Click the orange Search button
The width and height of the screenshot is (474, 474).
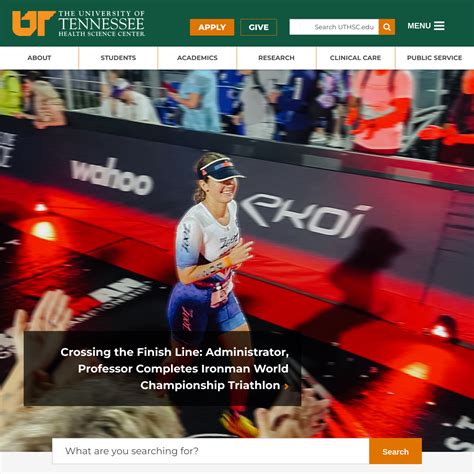395,451
